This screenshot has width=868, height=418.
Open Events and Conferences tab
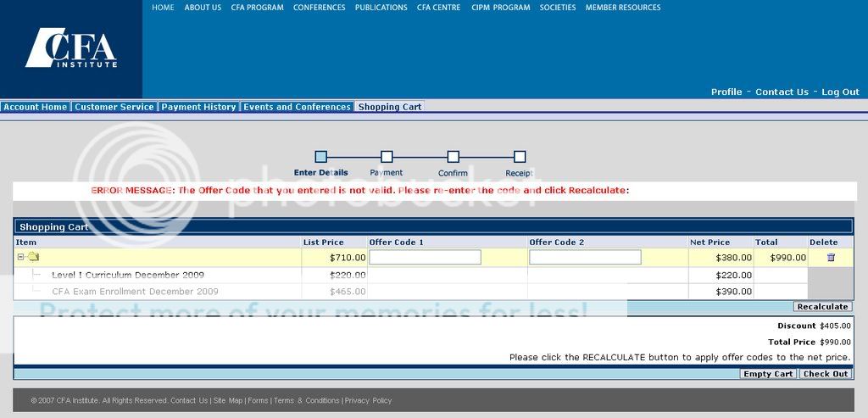click(x=297, y=107)
